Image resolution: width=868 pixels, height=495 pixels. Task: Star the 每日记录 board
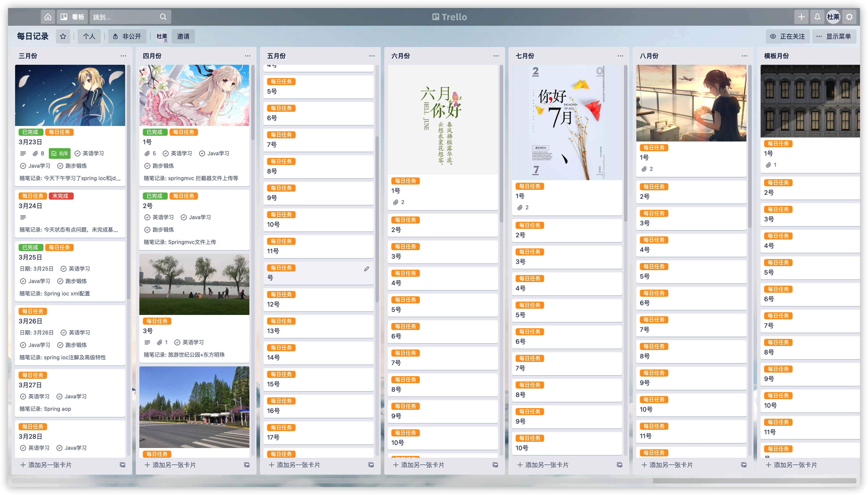[63, 36]
